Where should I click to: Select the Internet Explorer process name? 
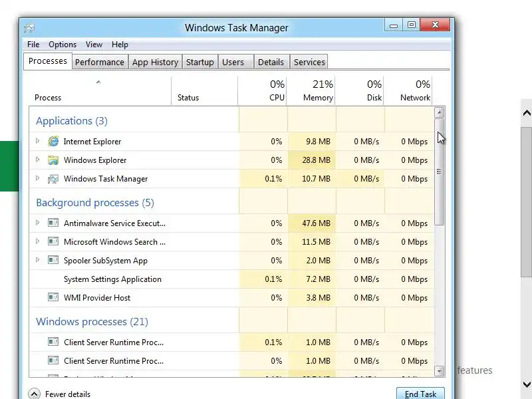coord(92,142)
